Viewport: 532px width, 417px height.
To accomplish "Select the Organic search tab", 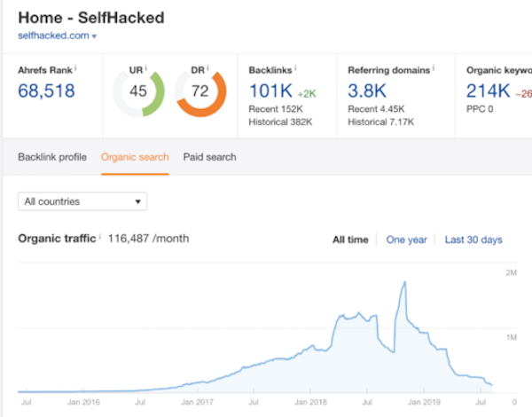I will click(135, 157).
